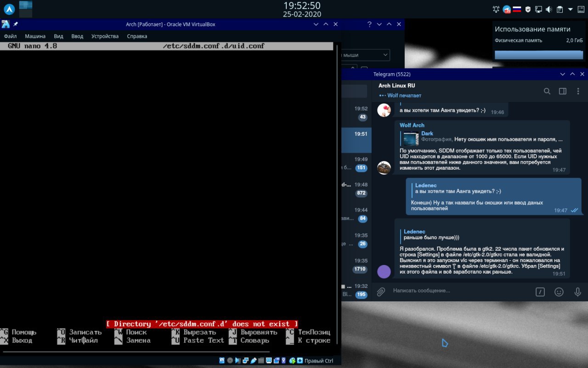Toggle Telegram right info sidebar panel
This screenshot has height=368, width=588.
pos(563,91)
